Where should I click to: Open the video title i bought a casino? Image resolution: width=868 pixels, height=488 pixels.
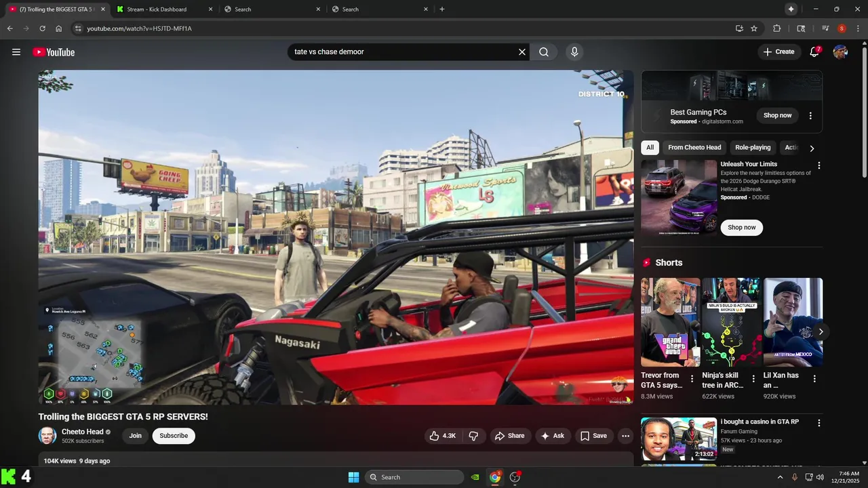759,422
